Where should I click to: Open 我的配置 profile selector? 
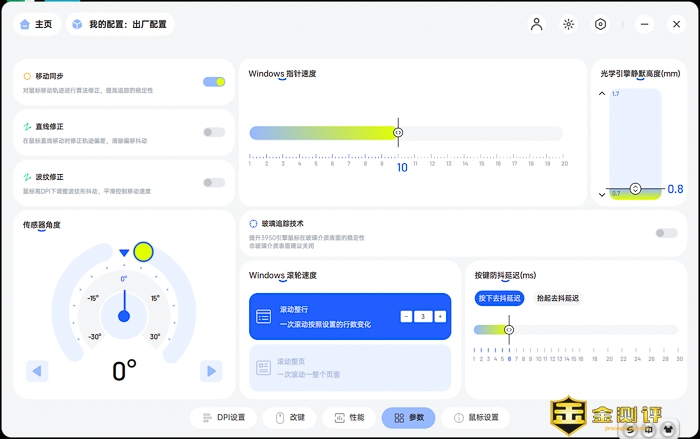(x=120, y=24)
